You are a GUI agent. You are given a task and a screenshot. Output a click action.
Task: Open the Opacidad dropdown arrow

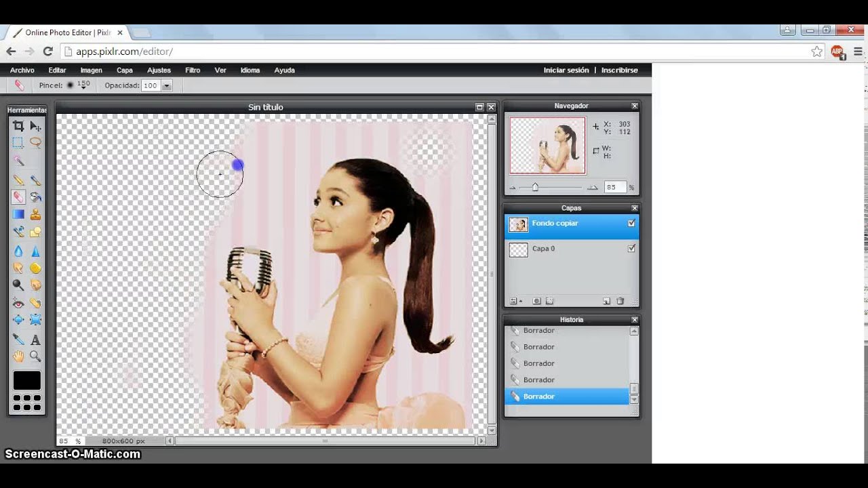[167, 85]
